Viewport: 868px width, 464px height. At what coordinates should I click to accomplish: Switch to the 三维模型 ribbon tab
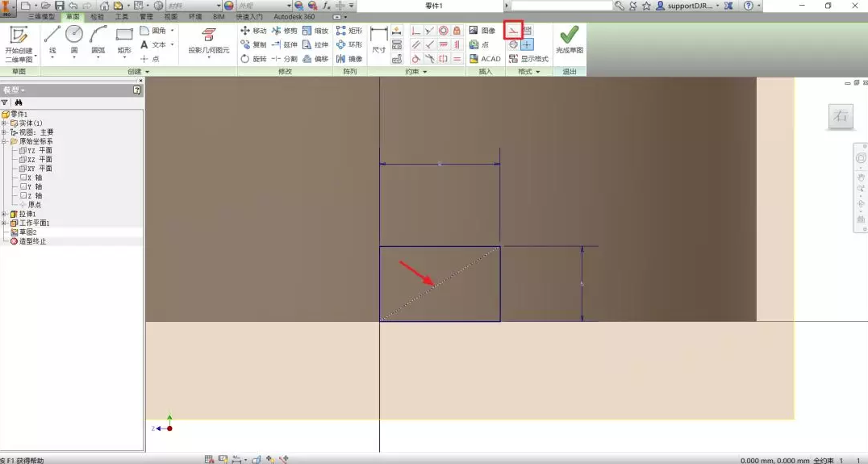pyautogui.click(x=41, y=17)
